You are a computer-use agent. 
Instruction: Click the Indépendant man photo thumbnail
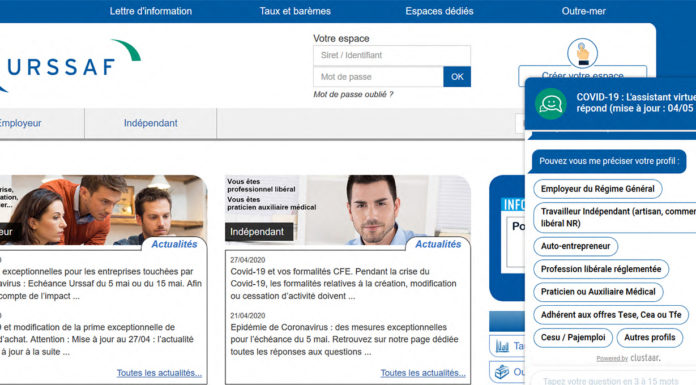(x=348, y=210)
